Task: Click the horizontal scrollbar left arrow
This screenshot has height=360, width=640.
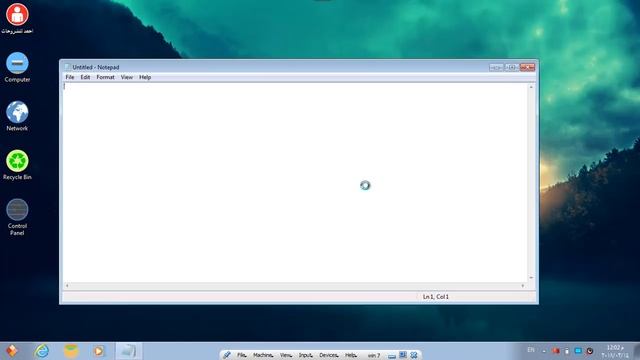Action: coord(67,286)
